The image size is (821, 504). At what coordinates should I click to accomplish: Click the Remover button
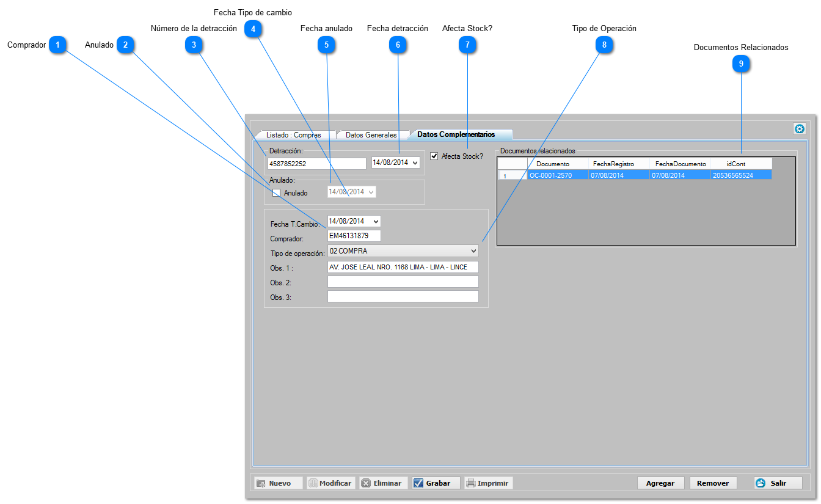[x=713, y=483]
